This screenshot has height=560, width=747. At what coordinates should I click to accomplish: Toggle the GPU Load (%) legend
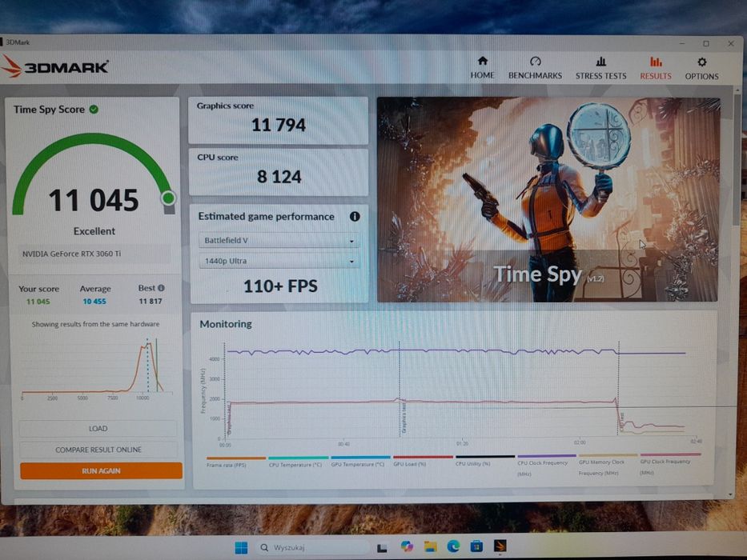coord(422,462)
